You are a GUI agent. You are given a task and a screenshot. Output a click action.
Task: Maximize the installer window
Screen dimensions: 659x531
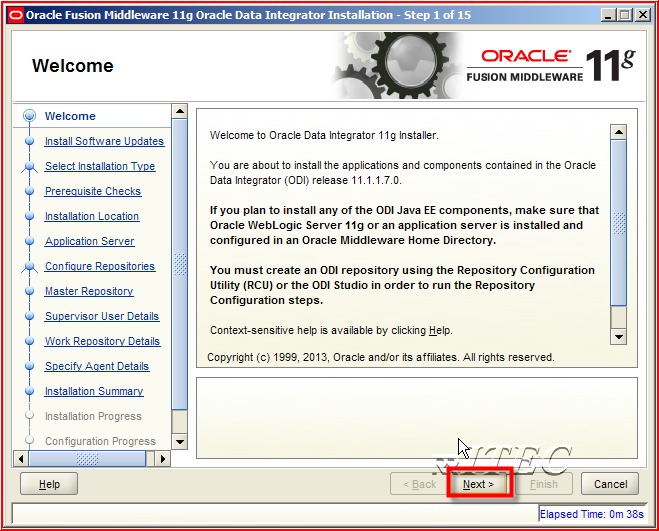[625, 16]
